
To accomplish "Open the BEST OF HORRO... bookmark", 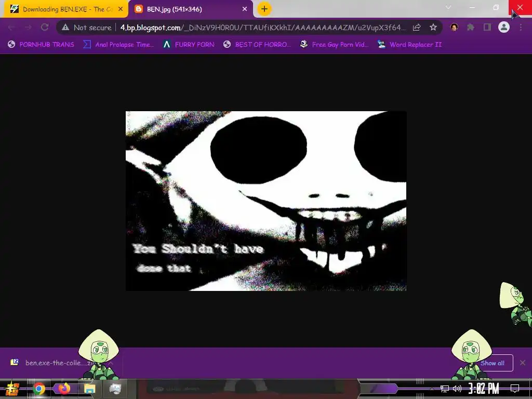I will tap(257, 45).
